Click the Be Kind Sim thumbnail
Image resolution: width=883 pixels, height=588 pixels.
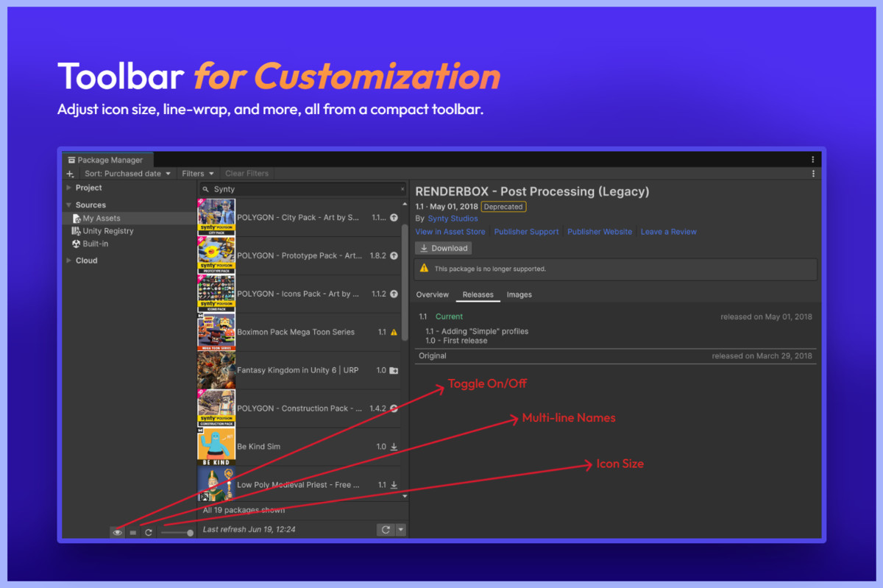(x=216, y=447)
